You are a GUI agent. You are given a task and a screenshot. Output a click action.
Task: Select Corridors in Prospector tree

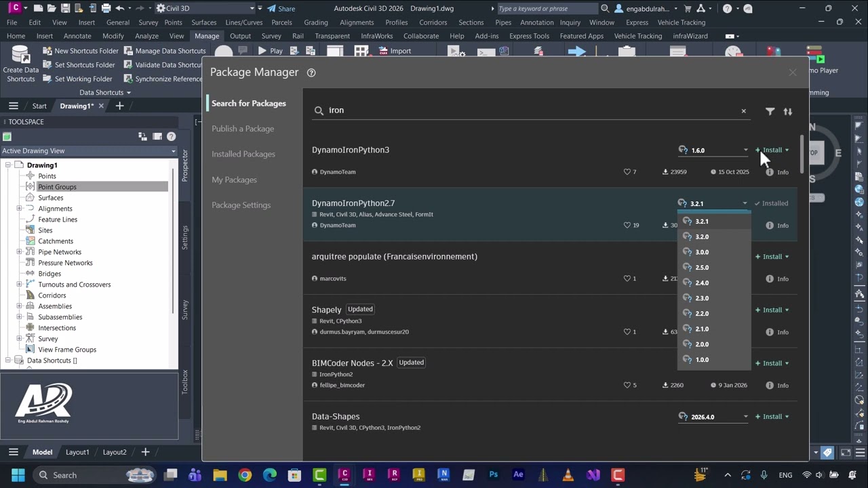(52, 296)
